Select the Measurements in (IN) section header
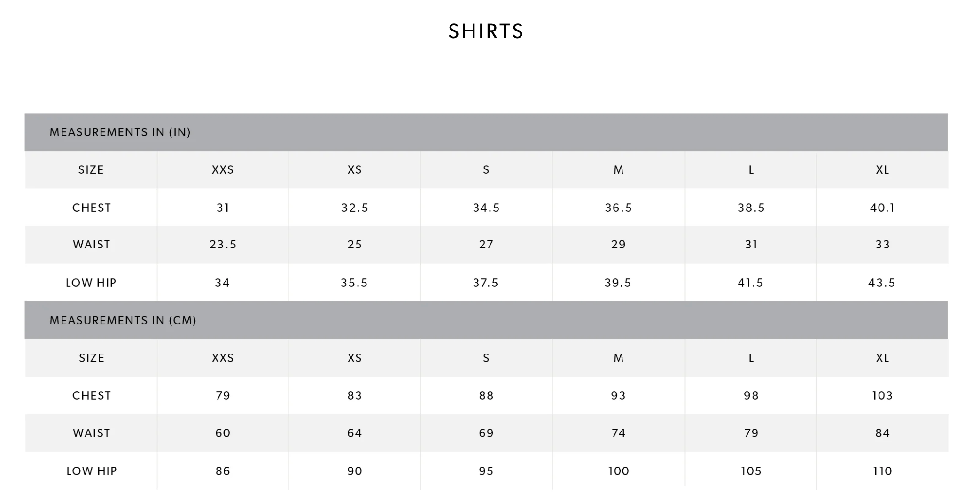This screenshot has width=980, height=493. [120, 132]
